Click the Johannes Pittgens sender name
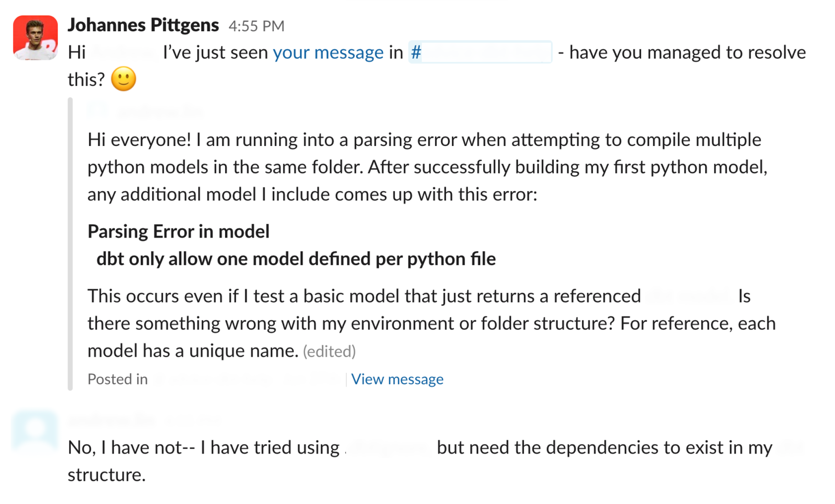 click(143, 25)
